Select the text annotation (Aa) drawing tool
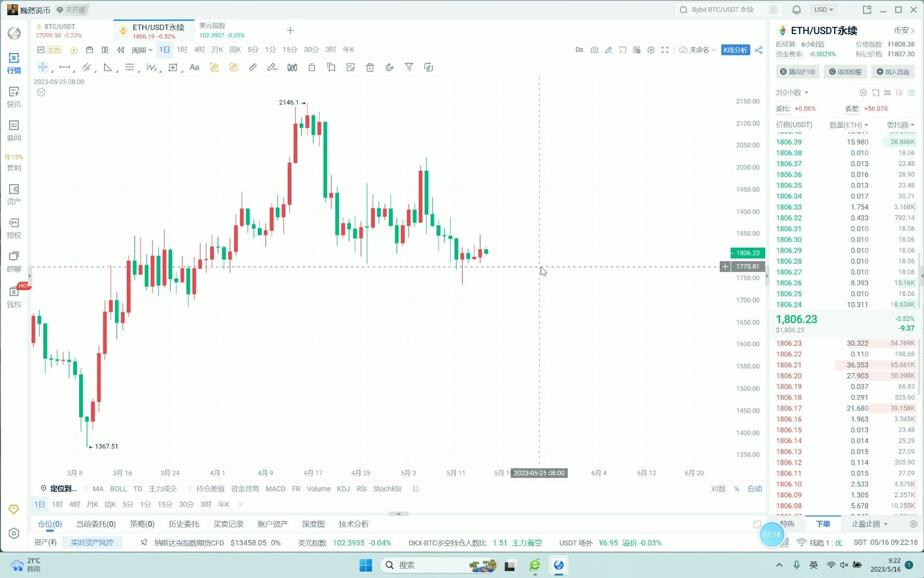The width and height of the screenshot is (924, 578). click(x=195, y=67)
